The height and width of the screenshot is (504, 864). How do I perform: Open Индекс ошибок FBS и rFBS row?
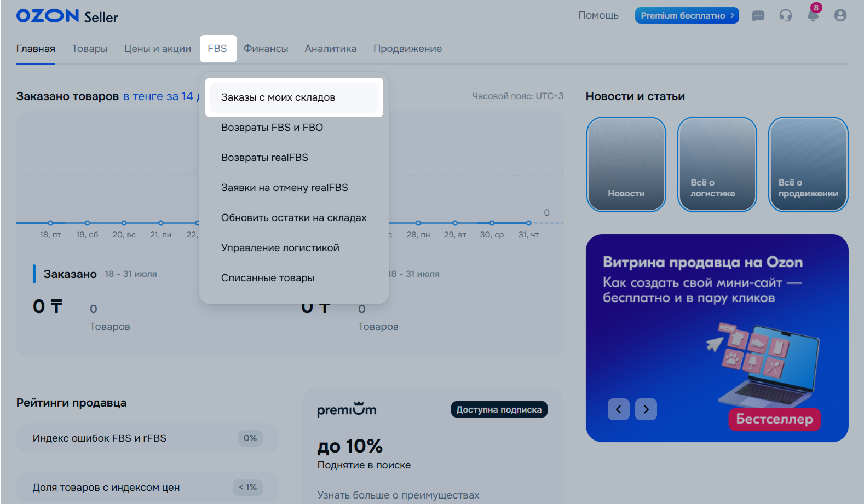pos(148,438)
